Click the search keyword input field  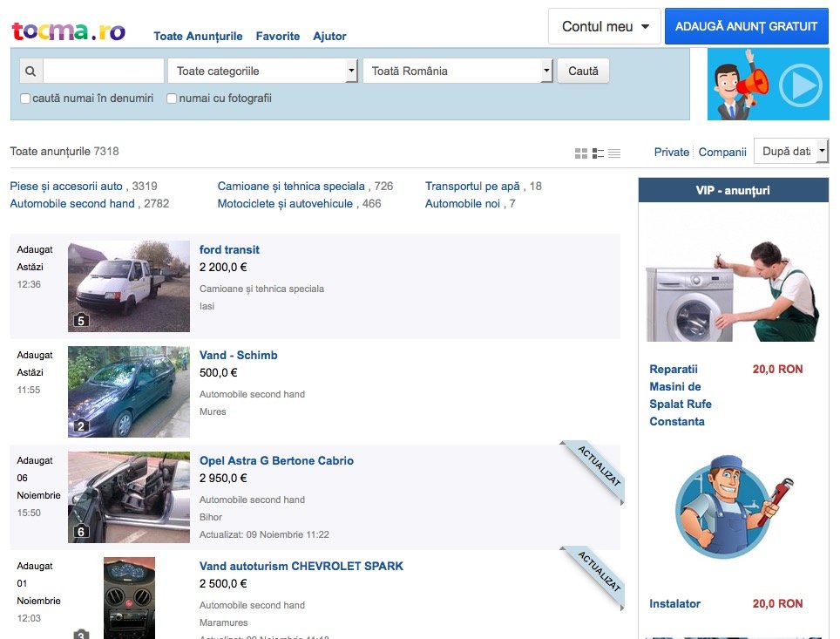tap(104, 71)
